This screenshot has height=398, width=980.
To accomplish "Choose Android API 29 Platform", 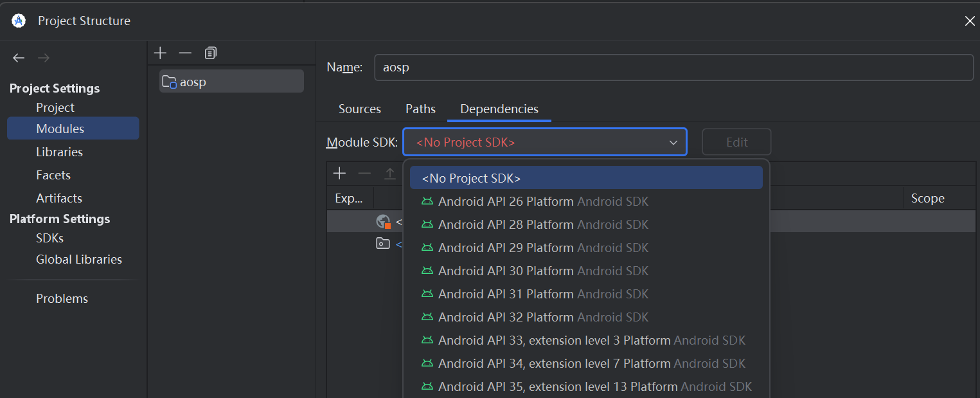I will tap(586, 248).
